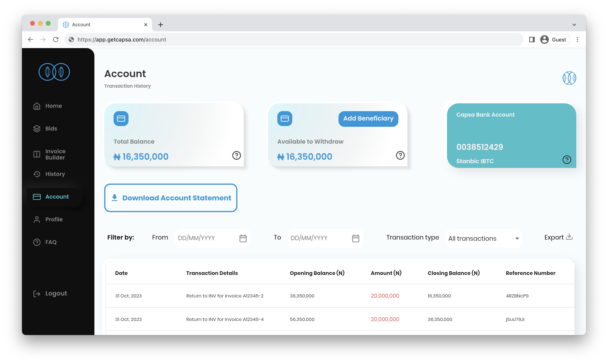Open the Home page from sidebar
Screen dimensions: 608x364
point(47,106)
